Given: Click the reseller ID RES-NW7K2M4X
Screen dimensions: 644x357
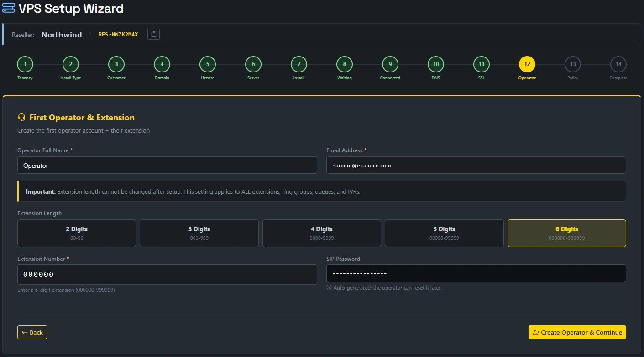Looking at the screenshot, I should click(x=118, y=35).
